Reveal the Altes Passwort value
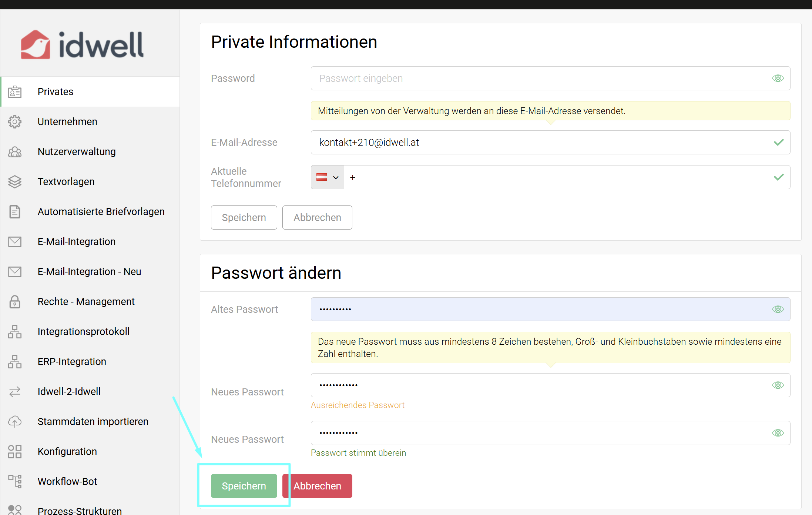The image size is (812, 515). point(778,309)
